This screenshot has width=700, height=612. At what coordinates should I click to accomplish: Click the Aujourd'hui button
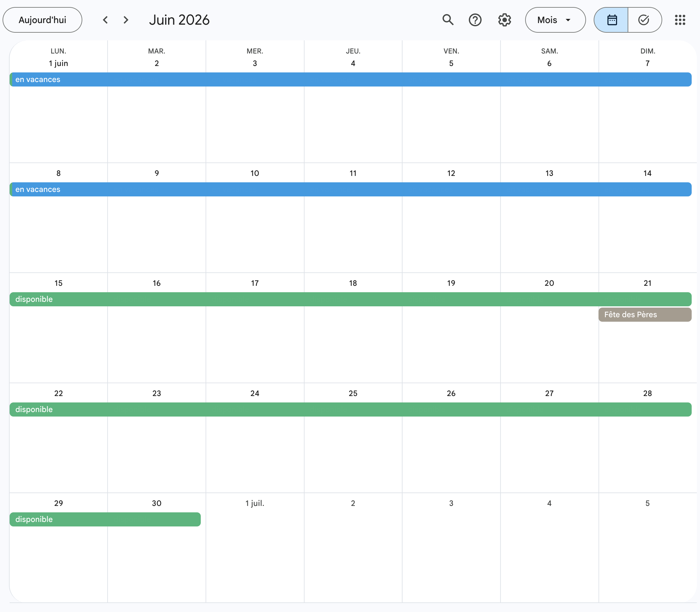[x=42, y=20]
